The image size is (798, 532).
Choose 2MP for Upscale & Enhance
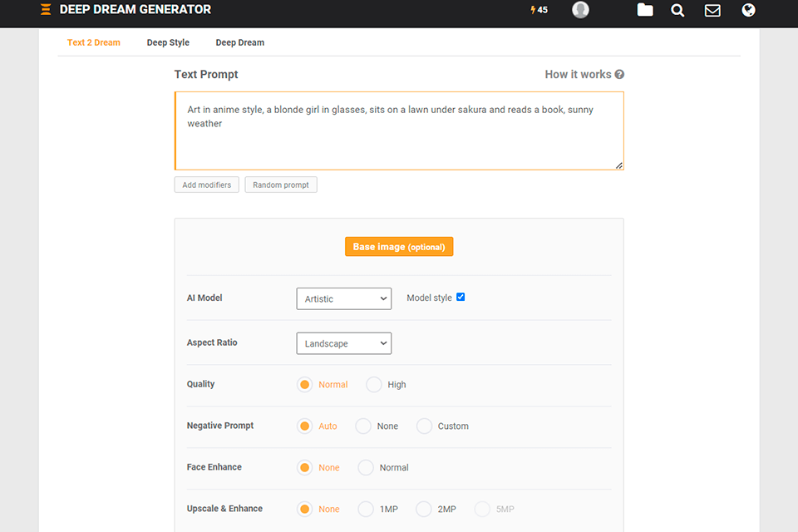tap(424, 510)
